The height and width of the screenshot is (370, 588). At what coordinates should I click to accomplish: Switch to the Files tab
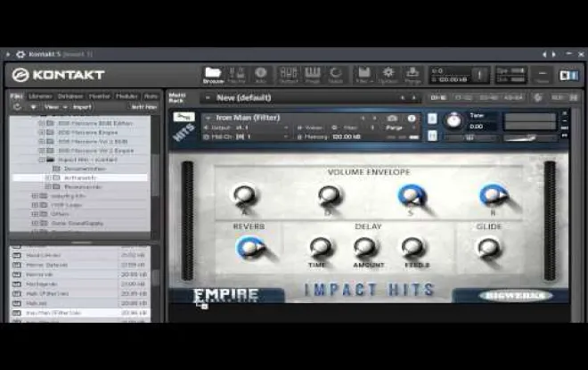coord(17,96)
